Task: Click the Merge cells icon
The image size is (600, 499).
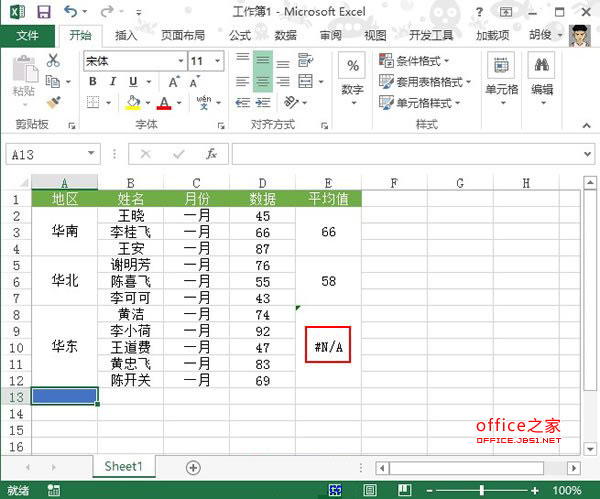Action: (305, 82)
